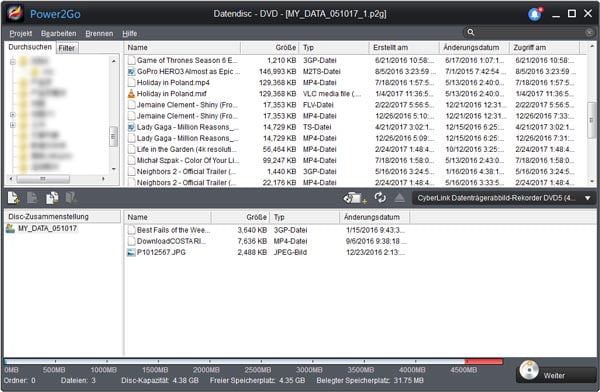Select MY_DATA_051017 in disc compilation tree
Screen dimensions: 600x392
click(47, 229)
